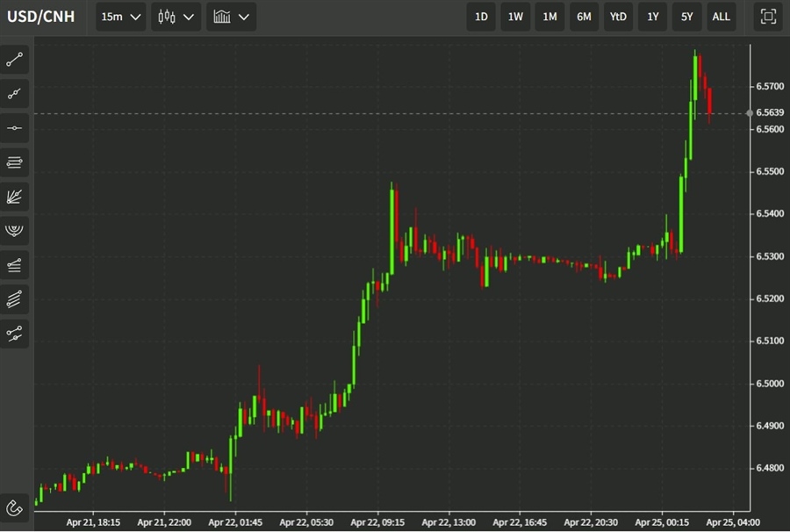
Task: Select the Fibonacci retracement tool
Action: point(15,265)
